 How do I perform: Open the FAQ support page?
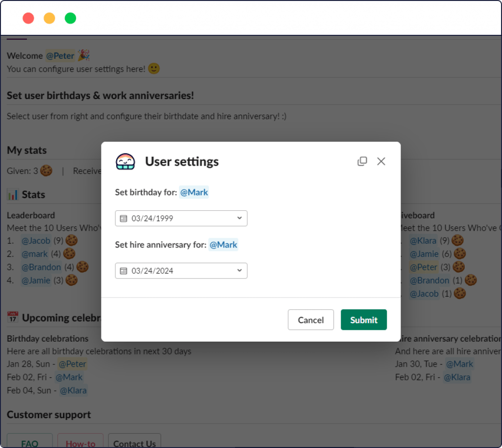tap(29, 443)
